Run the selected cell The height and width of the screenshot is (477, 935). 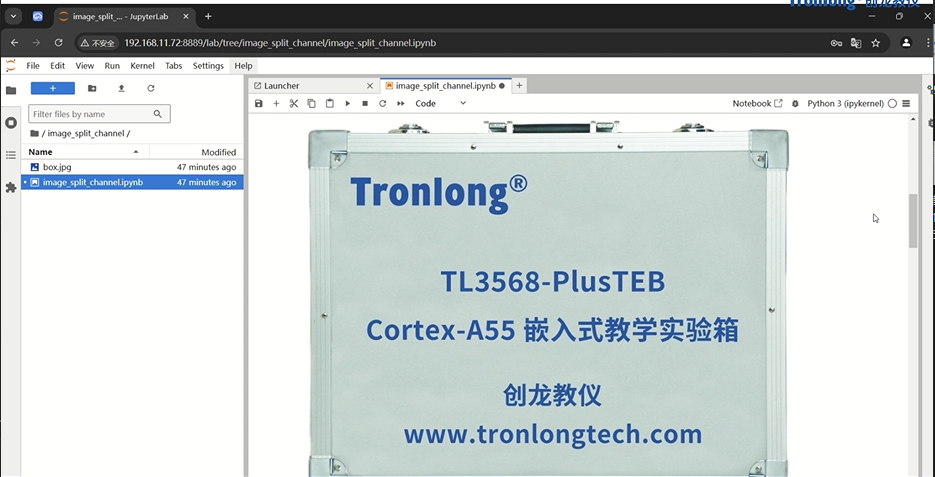(x=348, y=103)
